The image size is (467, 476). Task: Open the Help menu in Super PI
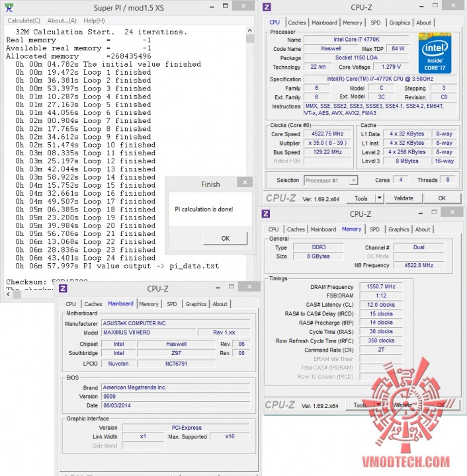[x=94, y=20]
